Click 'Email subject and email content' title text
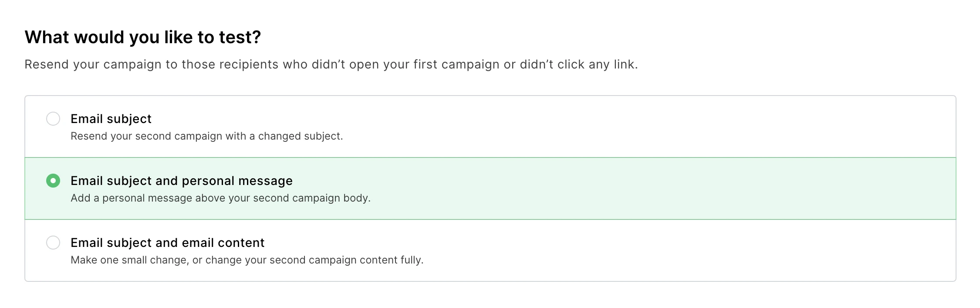 click(167, 243)
